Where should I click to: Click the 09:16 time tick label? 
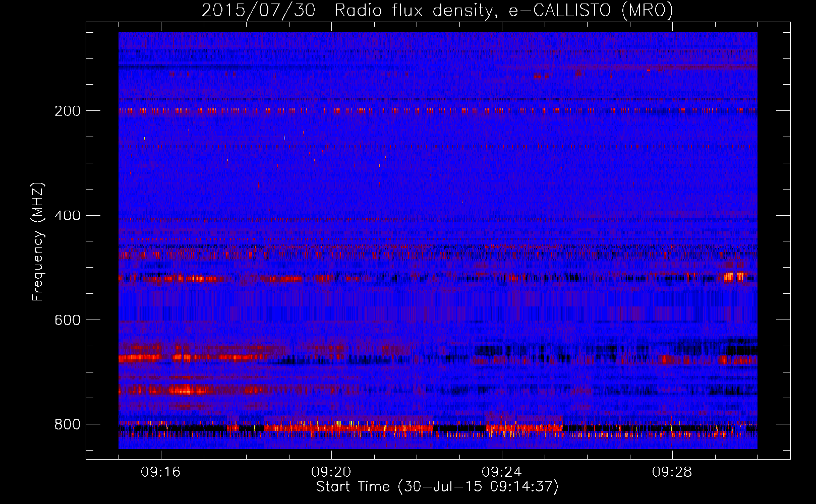pos(161,472)
